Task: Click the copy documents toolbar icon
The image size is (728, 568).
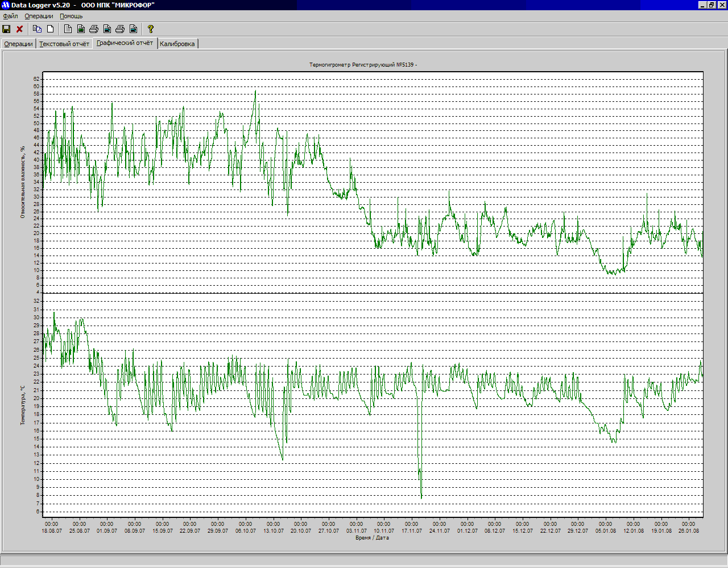Action: pos(38,29)
